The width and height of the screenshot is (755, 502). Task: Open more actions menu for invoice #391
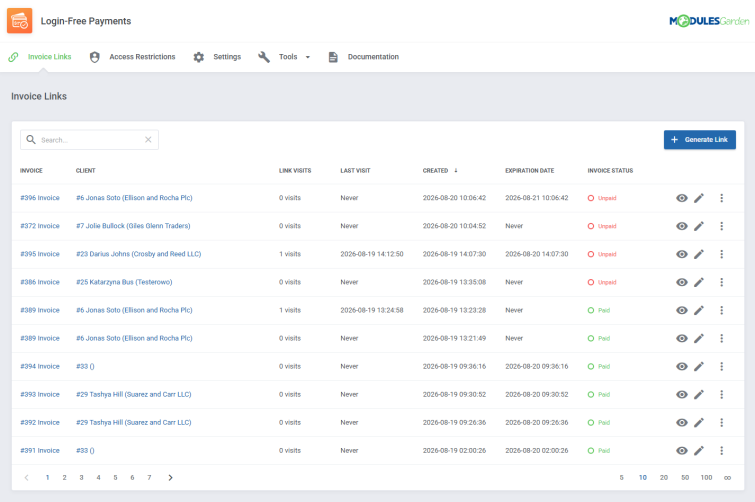click(721, 451)
